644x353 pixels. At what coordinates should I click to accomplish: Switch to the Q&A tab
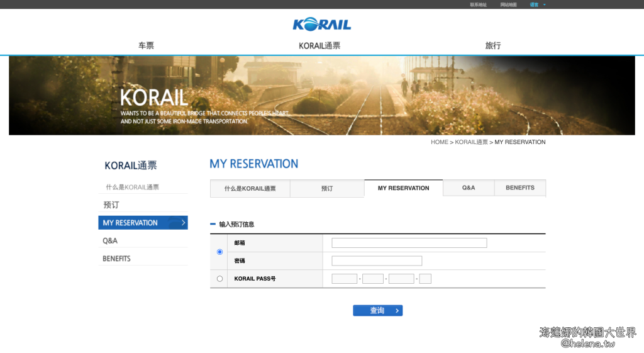(469, 188)
